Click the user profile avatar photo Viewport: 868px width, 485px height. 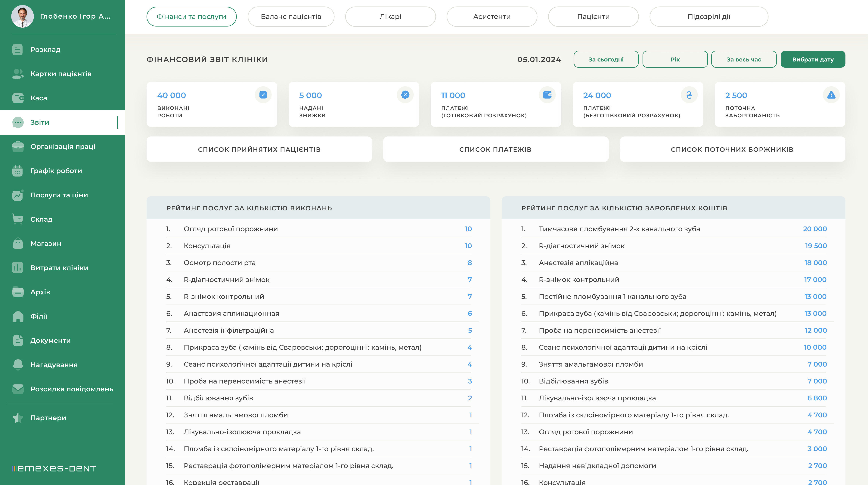[23, 17]
